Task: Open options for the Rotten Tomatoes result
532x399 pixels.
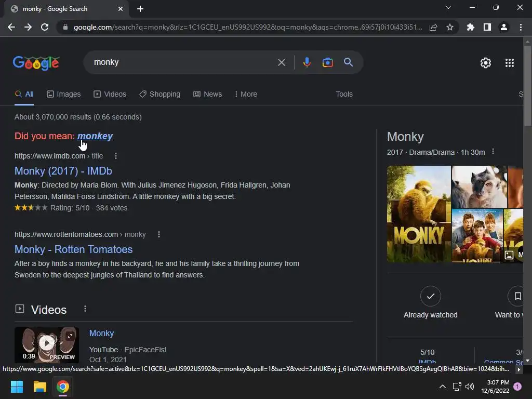Action: click(159, 234)
